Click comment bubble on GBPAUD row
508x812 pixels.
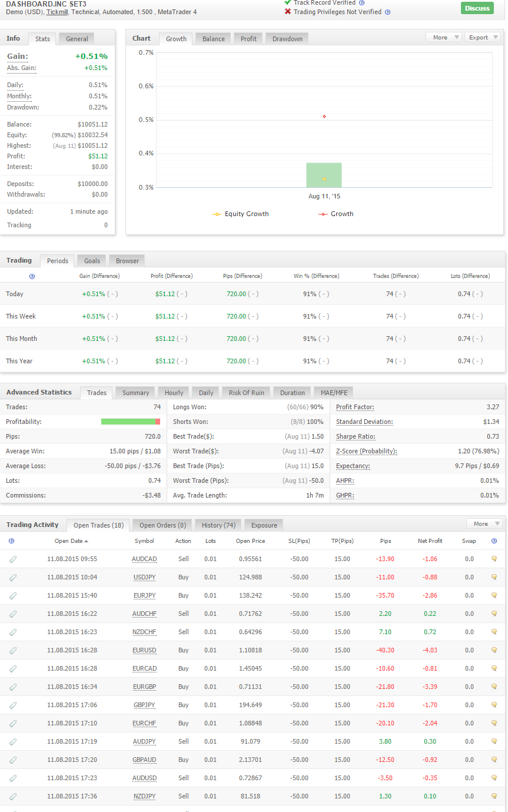pos(494,760)
